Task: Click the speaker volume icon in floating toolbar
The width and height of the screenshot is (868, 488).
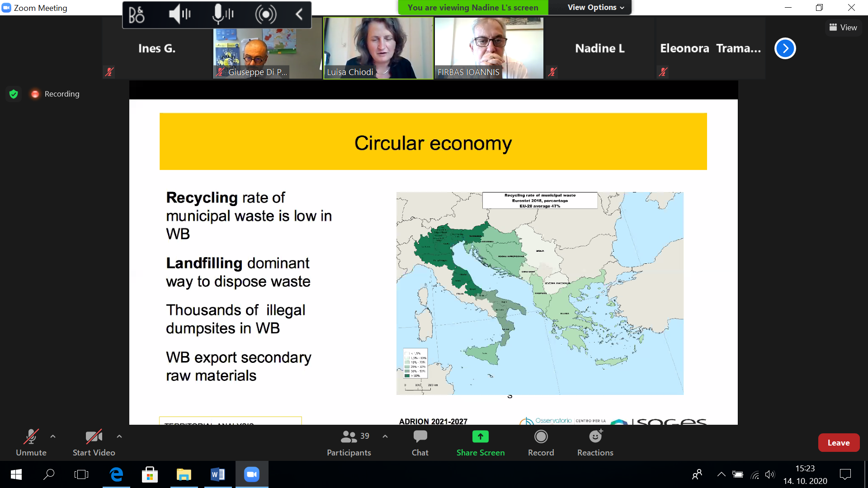Action: pyautogui.click(x=179, y=14)
